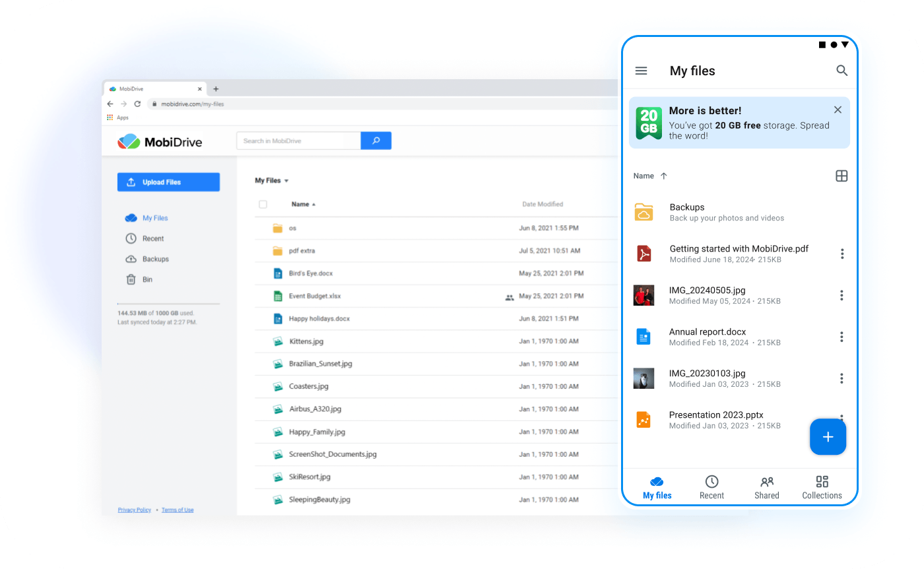Click the storage usage progress bar
The image size is (924, 569).
pos(168,304)
